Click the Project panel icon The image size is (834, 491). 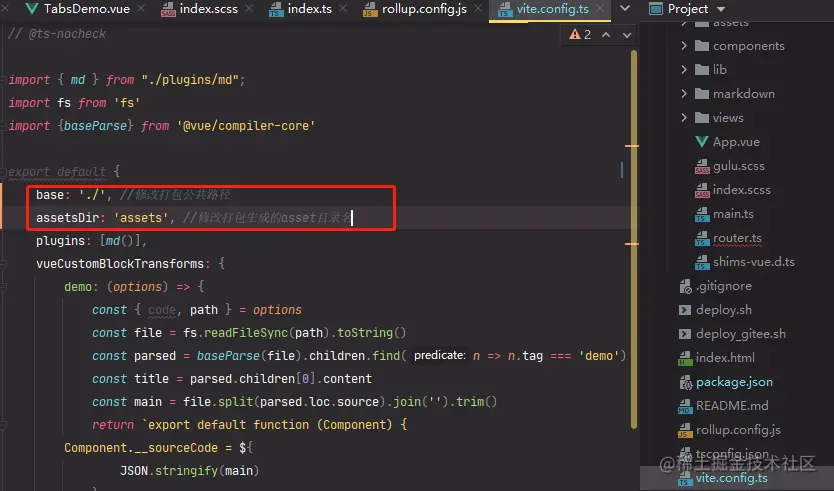coord(656,9)
